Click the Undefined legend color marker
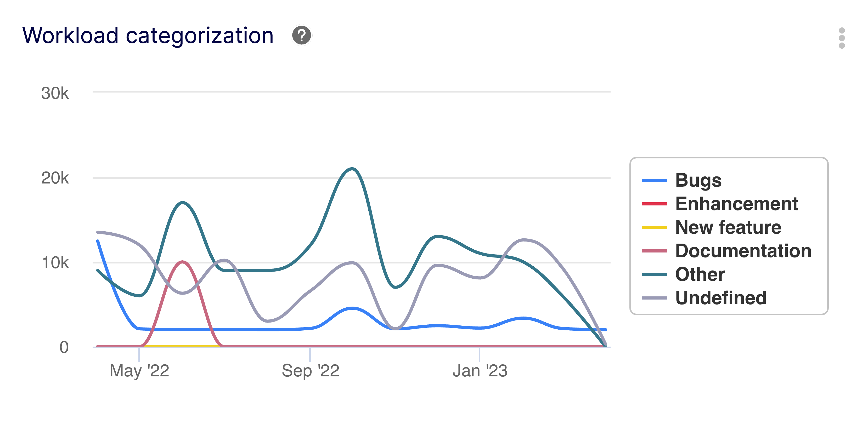The height and width of the screenshot is (425, 868). pyautogui.click(x=654, y=298)
